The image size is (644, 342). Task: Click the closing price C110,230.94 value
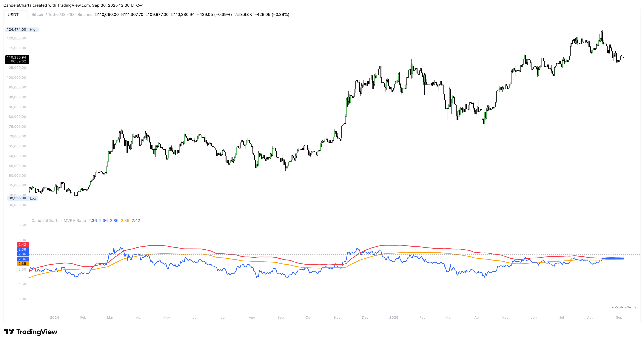183,15
